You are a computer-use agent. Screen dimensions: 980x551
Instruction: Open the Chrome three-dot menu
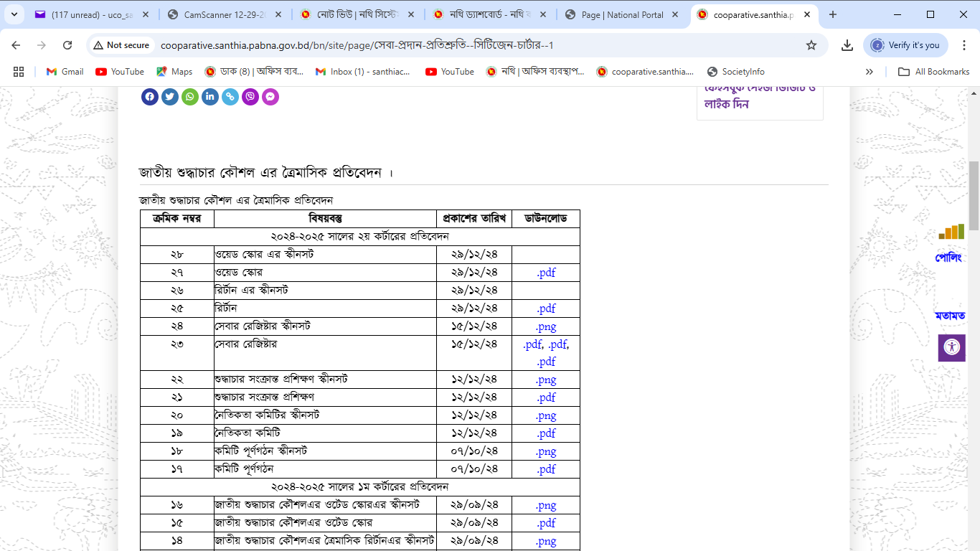pyautogui.click(x=963, y=45)
